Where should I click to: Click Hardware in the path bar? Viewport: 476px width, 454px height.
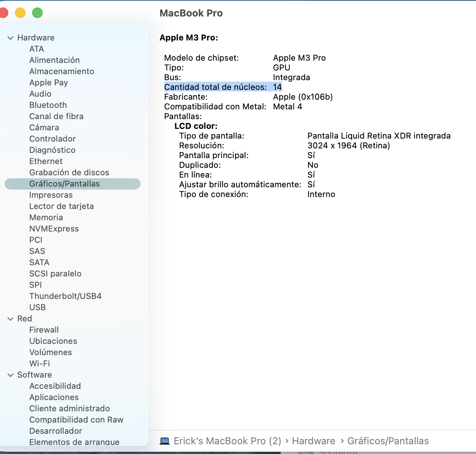click(314, 441)
